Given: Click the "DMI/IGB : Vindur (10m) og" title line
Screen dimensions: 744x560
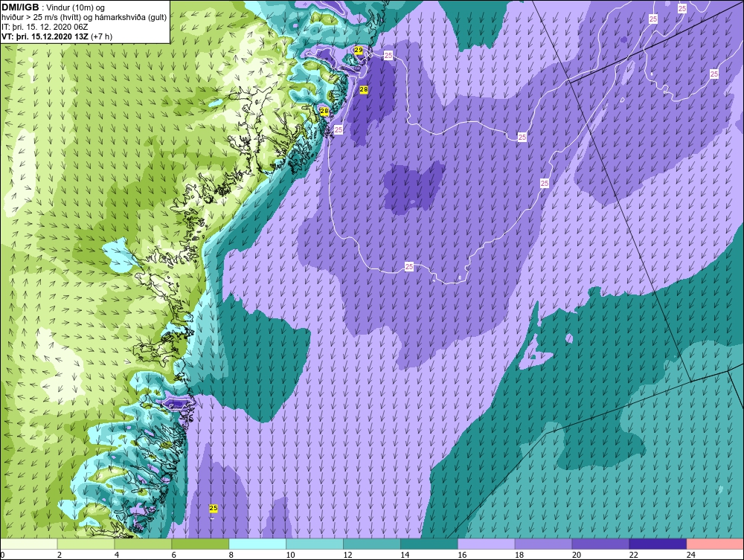Looking at the screenshot, I should [54, 7].
